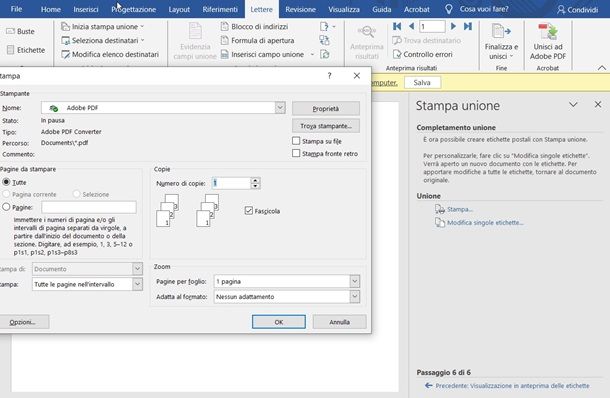Click the Opzioni button
The image size is (610, 398).
coord(23,322)
